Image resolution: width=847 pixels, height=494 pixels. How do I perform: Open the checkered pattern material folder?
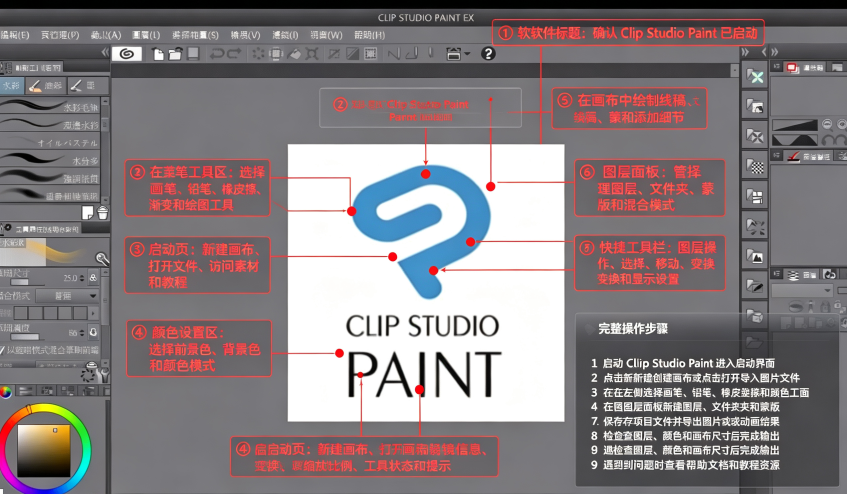pyautogui.click(x=755, y=166)
